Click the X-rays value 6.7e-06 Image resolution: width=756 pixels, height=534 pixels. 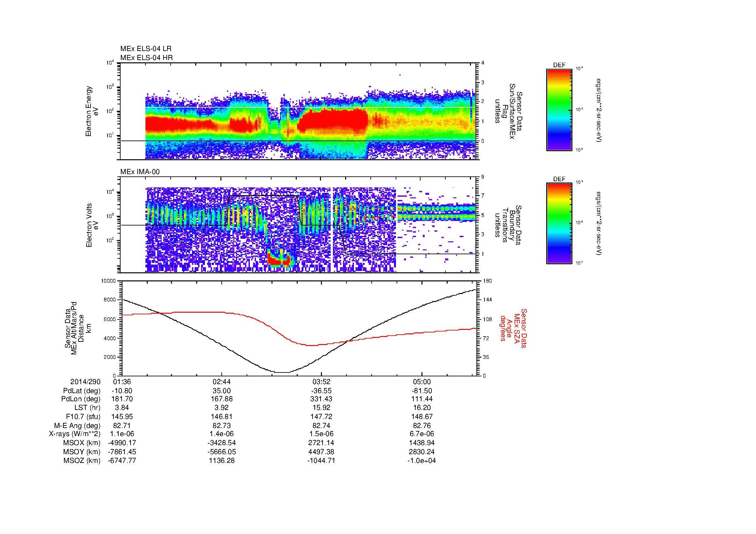[x=422, y=434]
